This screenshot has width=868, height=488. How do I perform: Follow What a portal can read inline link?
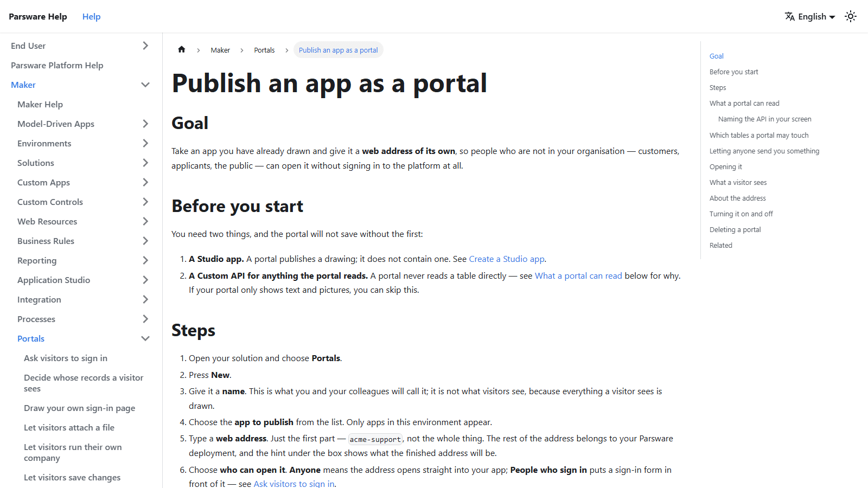(578, 275)
